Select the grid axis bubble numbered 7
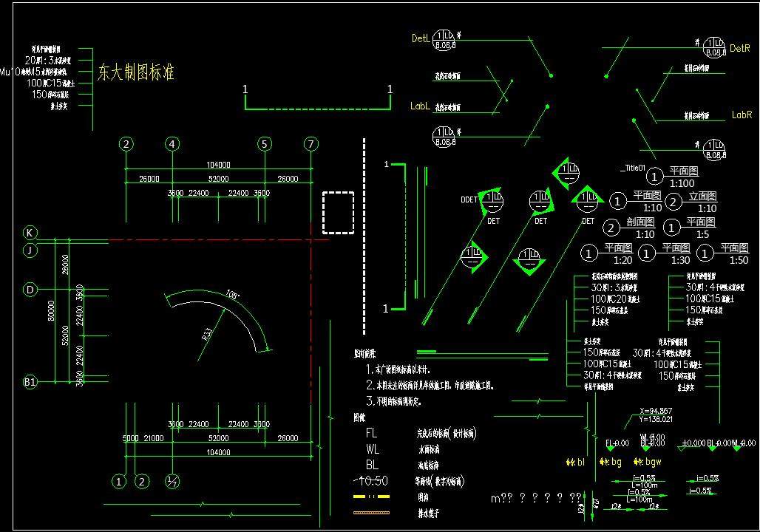The image size is (760, 532). click(x=311, y=144)
